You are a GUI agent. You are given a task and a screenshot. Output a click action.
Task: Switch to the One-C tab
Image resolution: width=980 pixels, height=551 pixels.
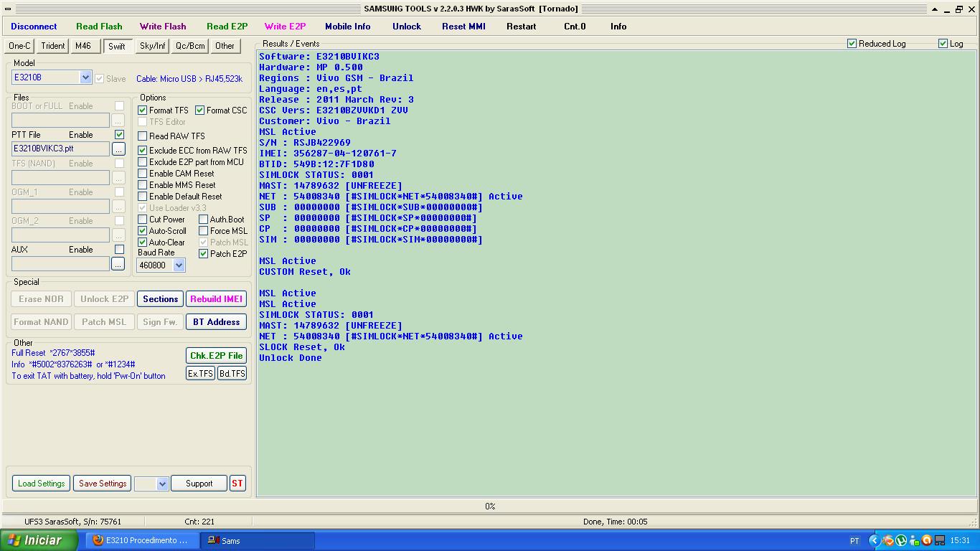coord(19,46)
